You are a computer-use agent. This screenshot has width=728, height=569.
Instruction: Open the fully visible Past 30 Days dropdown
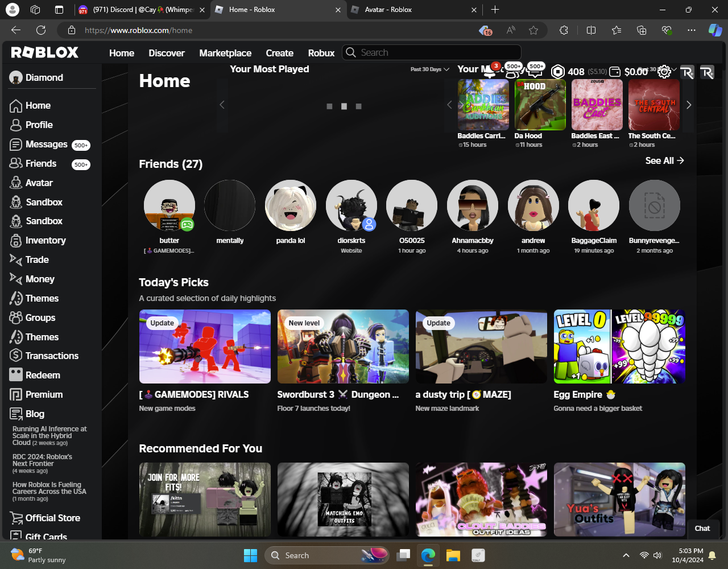(x=430, y=69)
